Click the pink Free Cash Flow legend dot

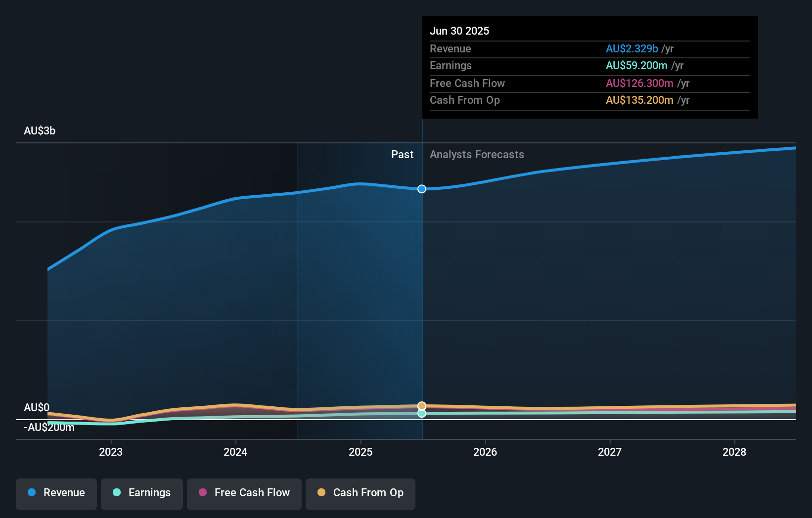tap(202, 493)
